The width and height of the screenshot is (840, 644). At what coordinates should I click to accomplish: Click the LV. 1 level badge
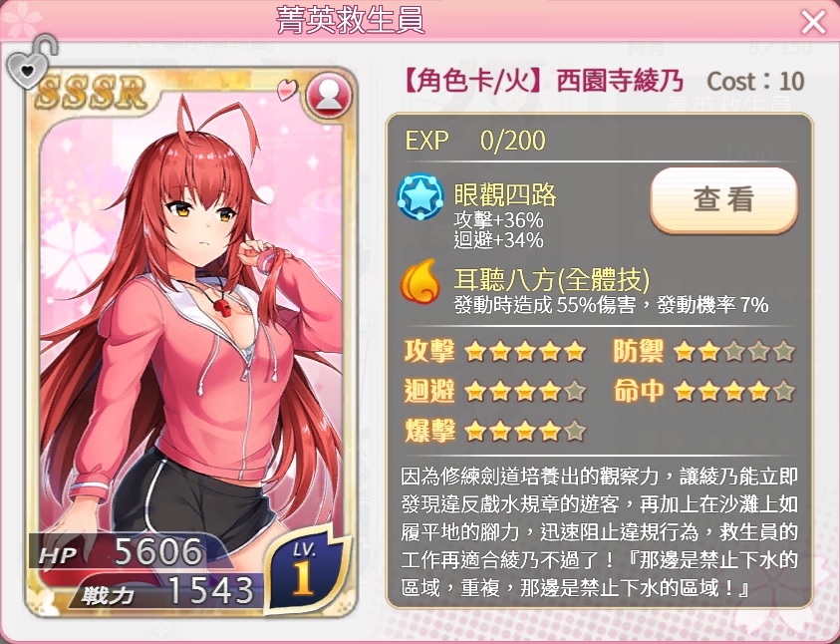click(304, 569)
